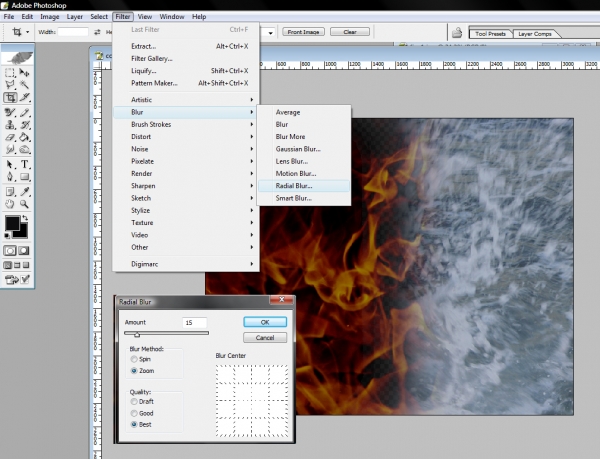Set quality to Draft

[x=134, y=402]
